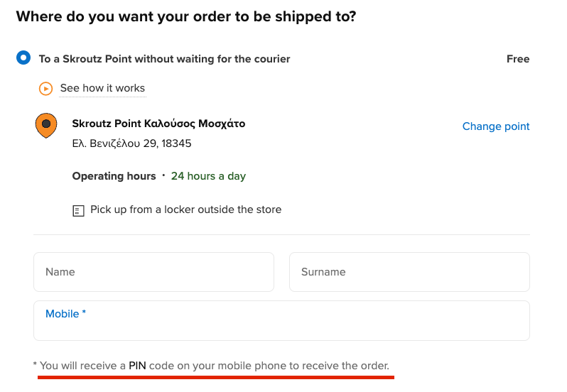Click the Change point link
Image resolution: width=567 pixels, height=392 pixels.
(496, 126)
